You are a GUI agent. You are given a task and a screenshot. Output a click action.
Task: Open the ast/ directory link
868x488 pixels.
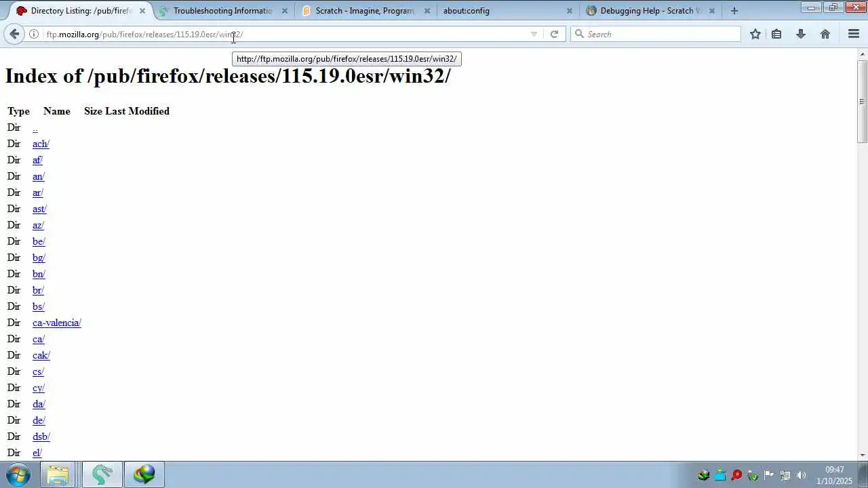(39, 209)
